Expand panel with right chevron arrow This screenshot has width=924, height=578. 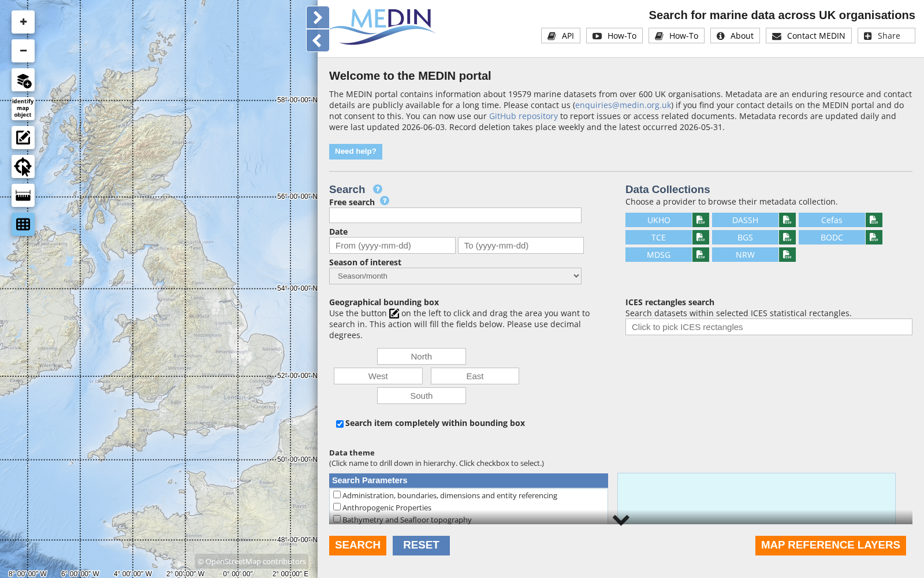[x=318, y=17]
